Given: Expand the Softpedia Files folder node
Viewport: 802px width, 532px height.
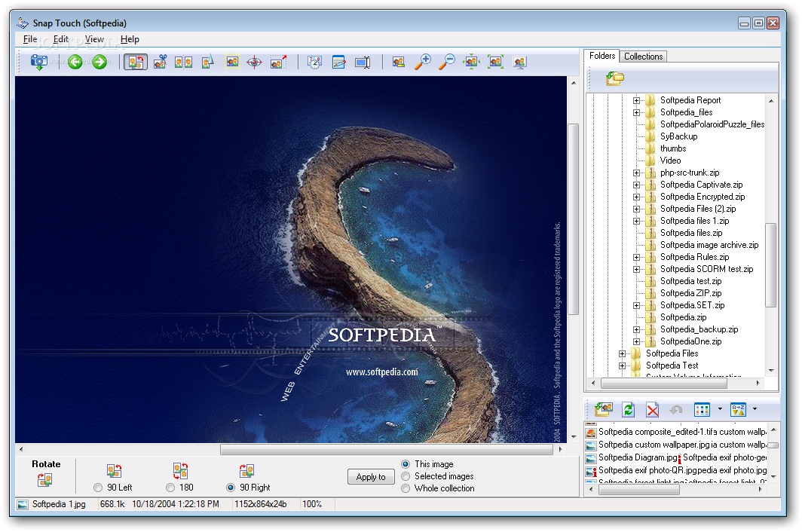Looking at the screenshot, I should tap(623, 353).
